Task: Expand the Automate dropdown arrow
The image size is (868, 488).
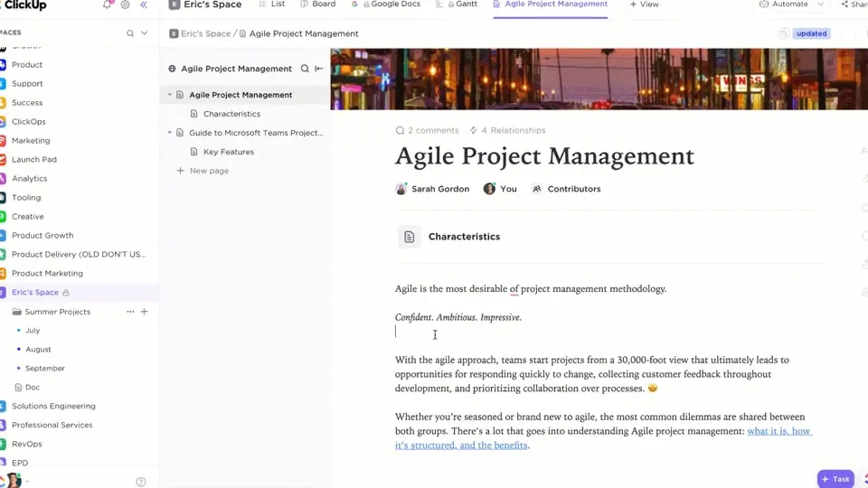Action: click(820, 5)
